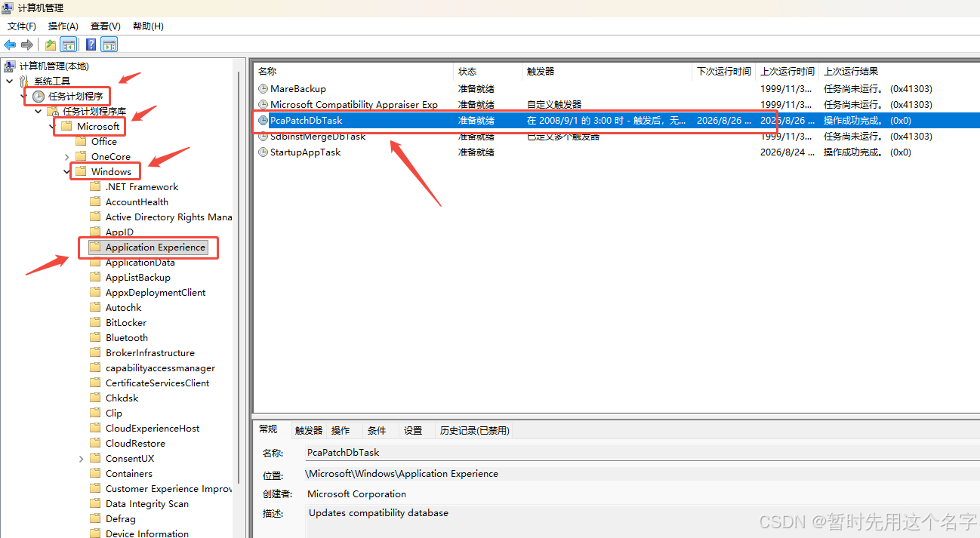Sort by the 触发器 column header

coord(608,72)
